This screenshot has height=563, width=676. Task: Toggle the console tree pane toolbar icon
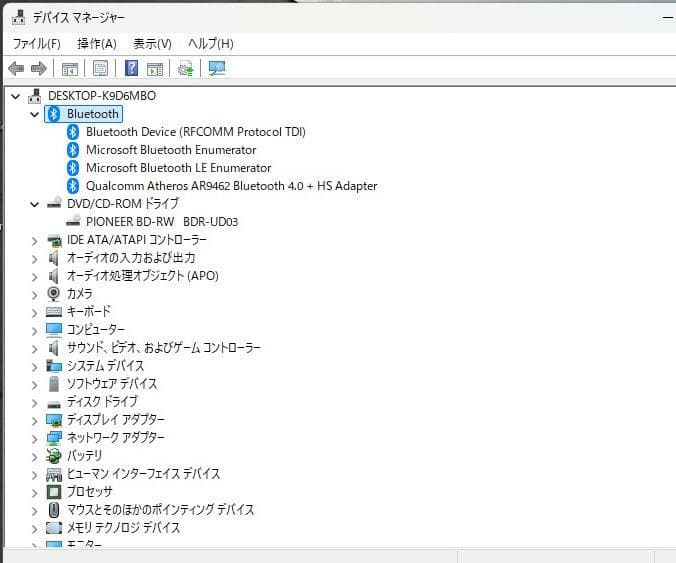tap(70, 69)
